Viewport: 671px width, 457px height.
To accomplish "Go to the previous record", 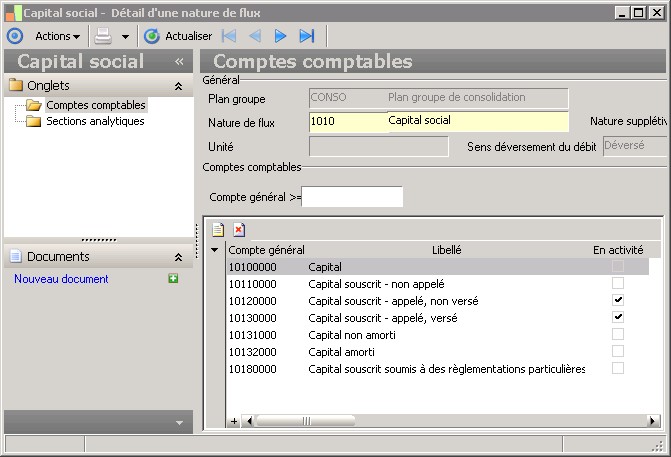I will click(255, 36).
